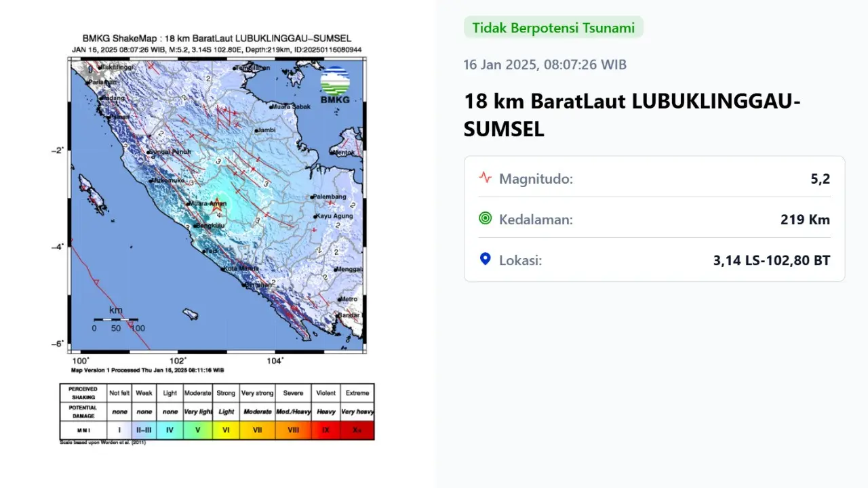Click the Worden et al. scale footnote

[103, 443]
